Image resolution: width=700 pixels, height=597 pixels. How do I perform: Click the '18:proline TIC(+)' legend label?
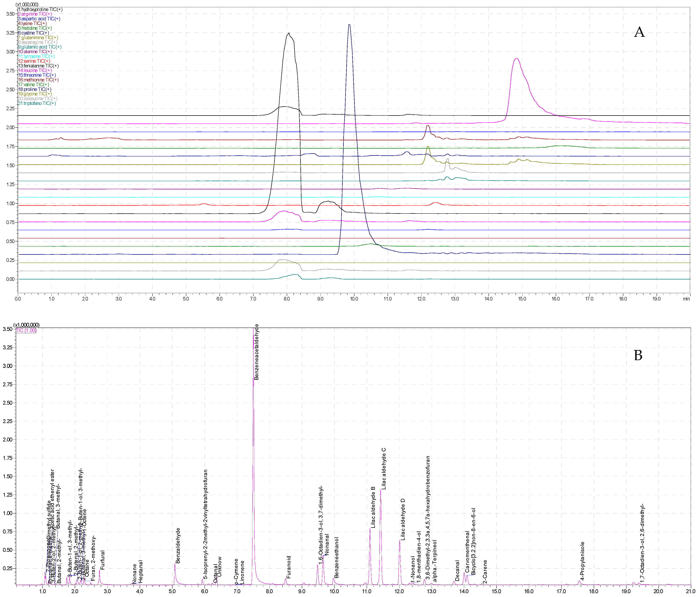34,89
